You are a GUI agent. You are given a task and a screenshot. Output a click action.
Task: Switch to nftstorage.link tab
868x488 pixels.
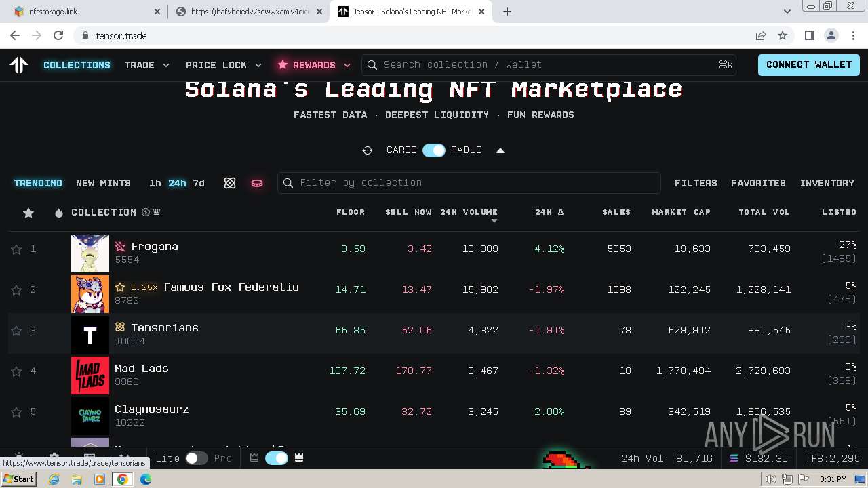[x=87, y=12]
